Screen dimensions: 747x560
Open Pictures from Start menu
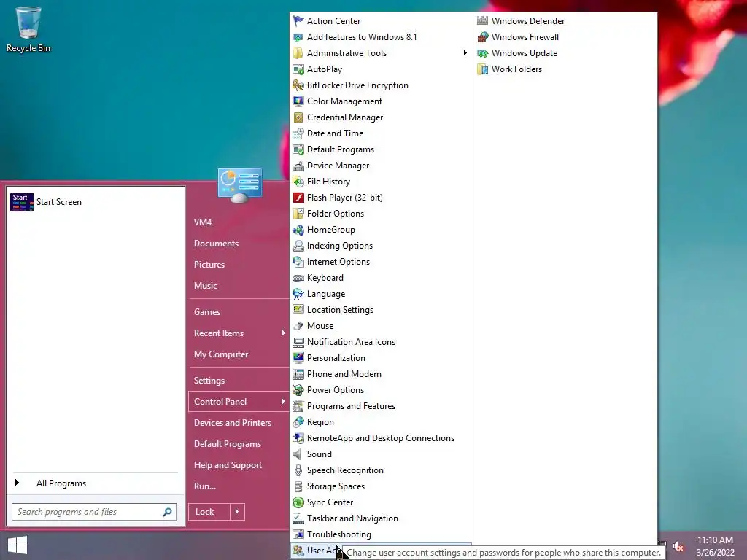pyautogui.click(x=209, y=264)
